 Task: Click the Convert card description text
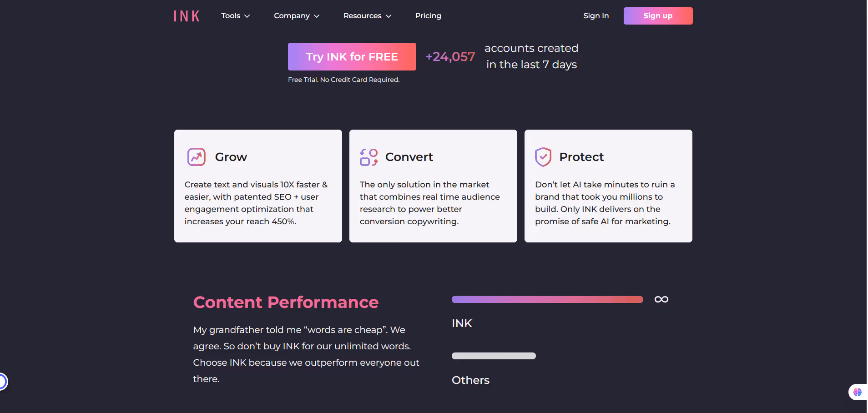pyautogui.click(x=430, y=203)
